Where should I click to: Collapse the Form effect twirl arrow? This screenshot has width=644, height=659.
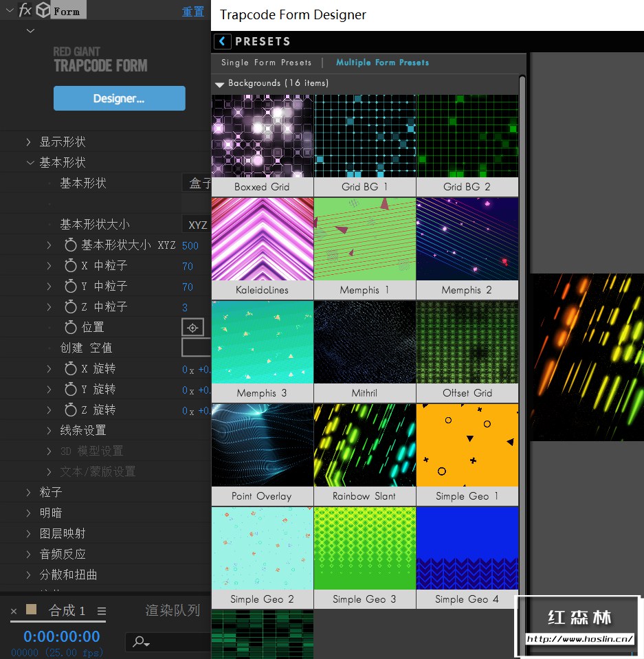point(10,10)
